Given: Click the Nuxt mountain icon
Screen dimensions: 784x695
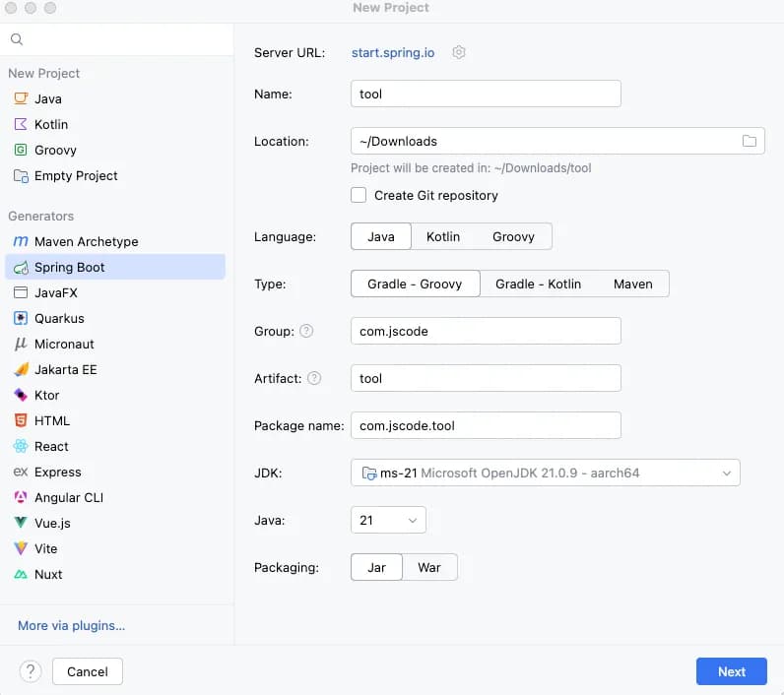Looking at the screenshot, I should point(21,574).
